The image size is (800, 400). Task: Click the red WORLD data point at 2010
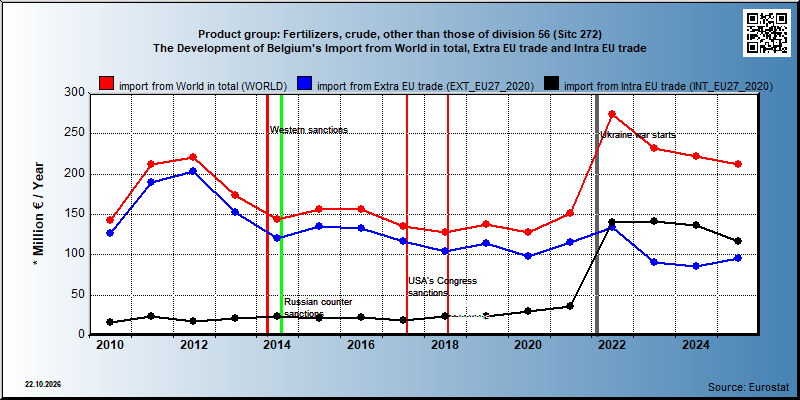point(110,220)
